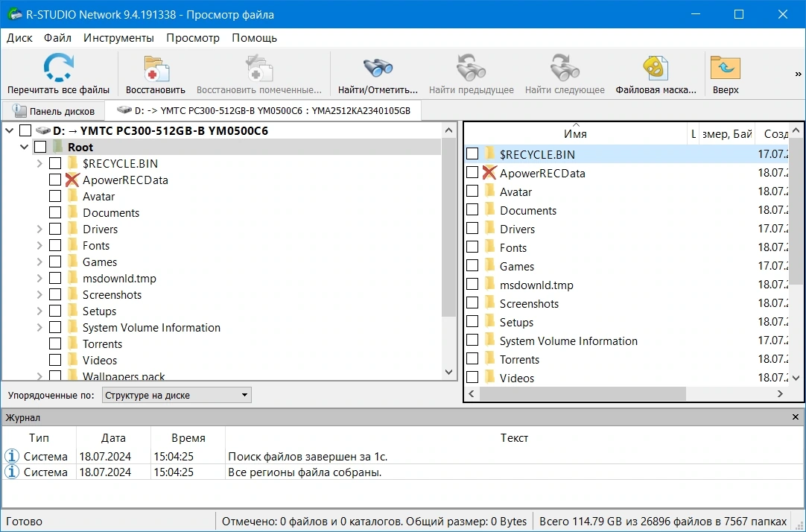Click the Восстановить recover icon
Screen dimensions: 806x532
pyautogui.click(x=155, y=68)
